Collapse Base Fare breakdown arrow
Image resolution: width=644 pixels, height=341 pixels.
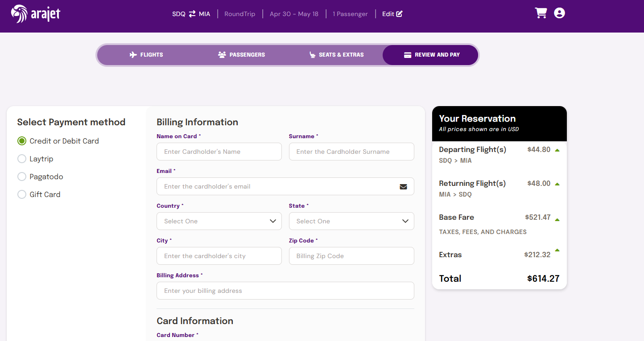click(557, 219)
